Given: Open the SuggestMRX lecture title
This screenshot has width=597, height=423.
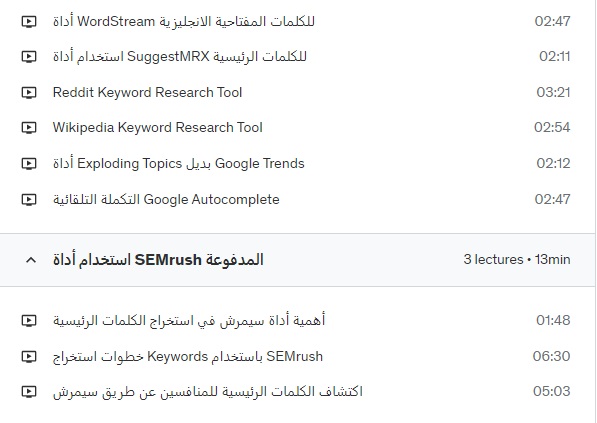Looking at the screenshot, I should click(179, 57).
